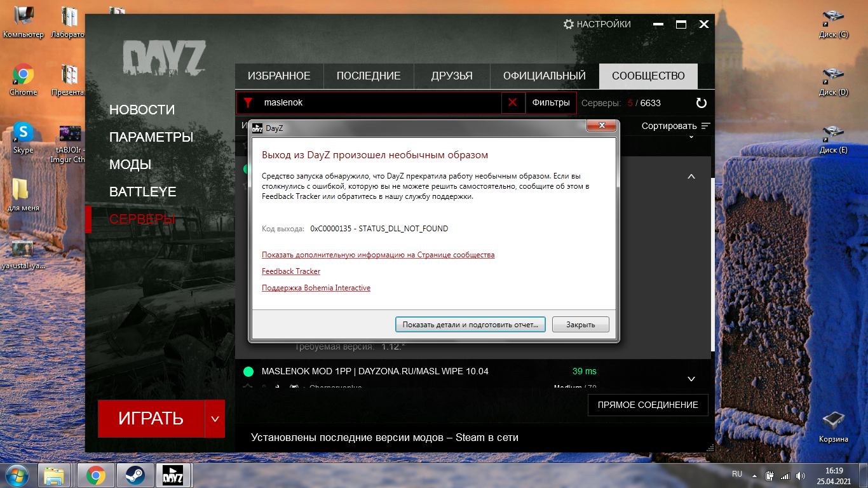868x488 pixels.
Task: Switch to the ДРУЗЬЯ tab
Action: coord(452,76)
